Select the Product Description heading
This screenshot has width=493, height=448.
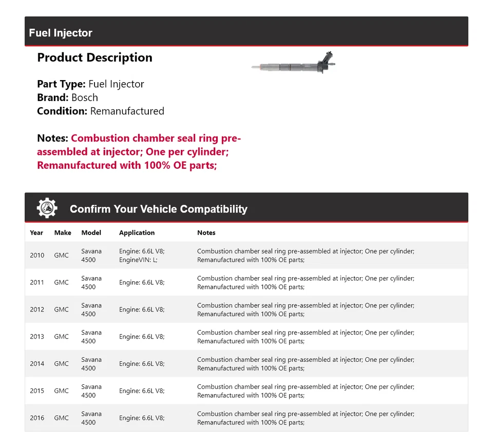tap(94, 57)
